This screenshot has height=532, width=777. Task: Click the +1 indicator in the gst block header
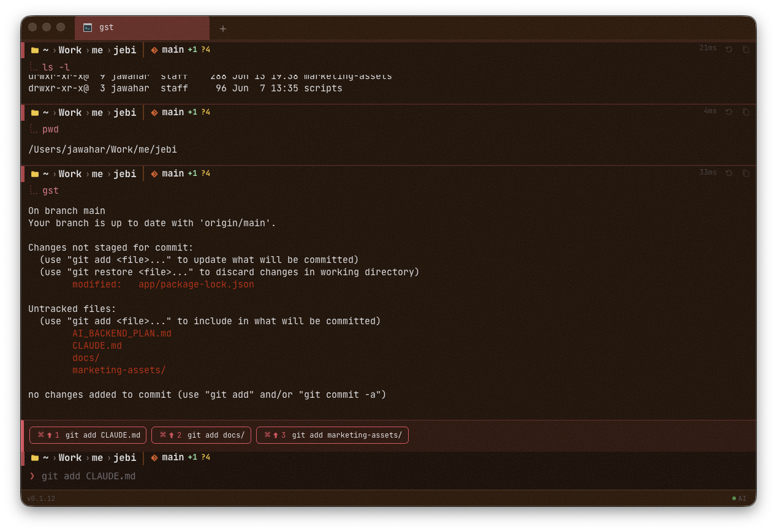click(x=192, y=173)
